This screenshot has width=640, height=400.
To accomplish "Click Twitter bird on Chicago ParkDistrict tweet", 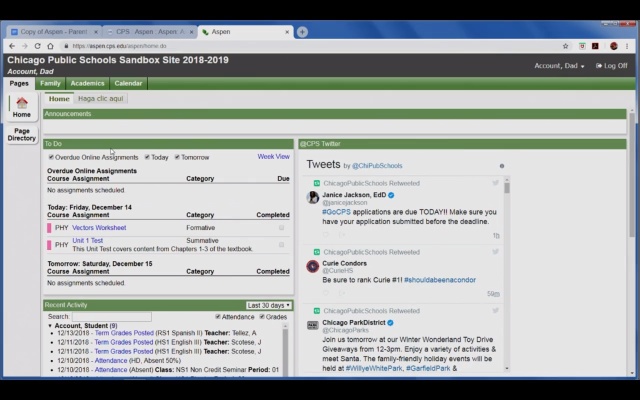I will (x=495, y=311).
